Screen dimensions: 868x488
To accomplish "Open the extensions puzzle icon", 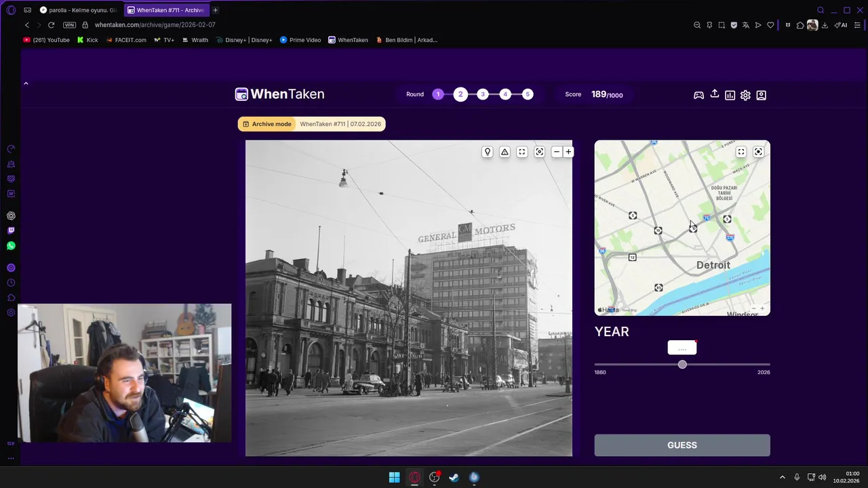I will [800, 25].
